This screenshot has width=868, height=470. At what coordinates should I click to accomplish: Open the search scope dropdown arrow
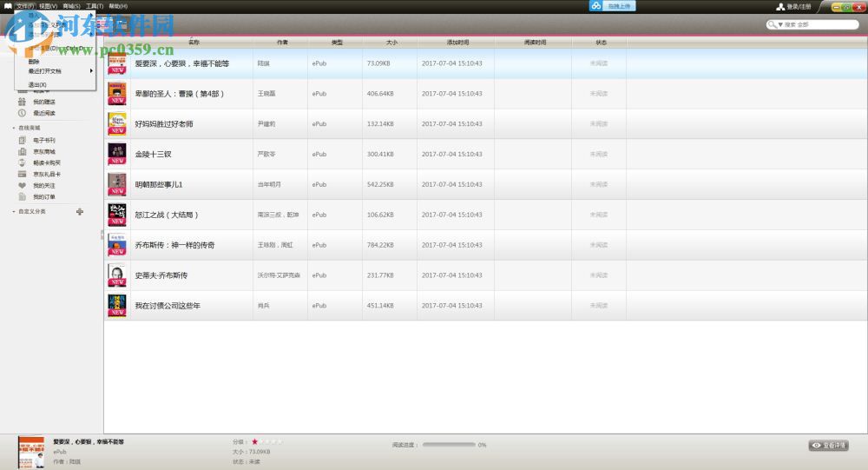780,25
